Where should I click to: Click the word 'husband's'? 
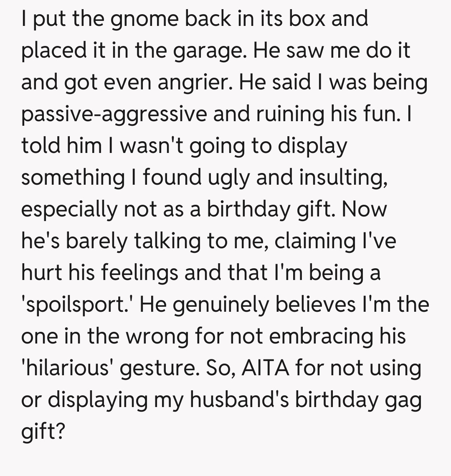coord(239,400)
